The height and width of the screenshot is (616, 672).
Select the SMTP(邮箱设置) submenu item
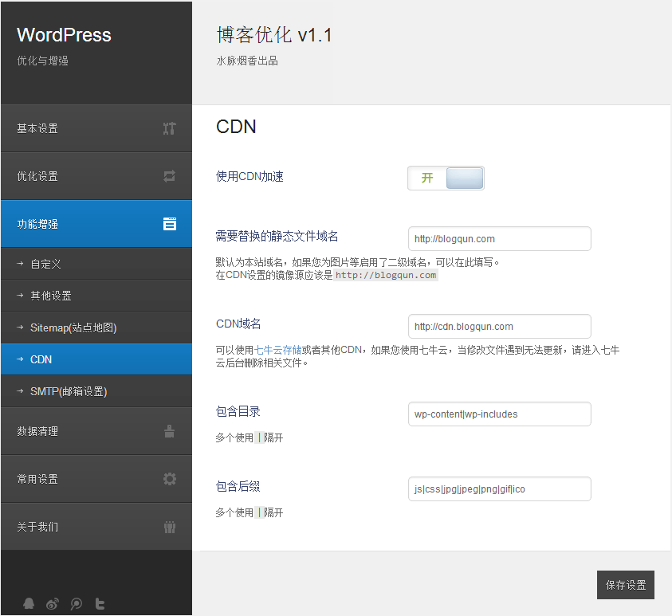pos(96,391)
